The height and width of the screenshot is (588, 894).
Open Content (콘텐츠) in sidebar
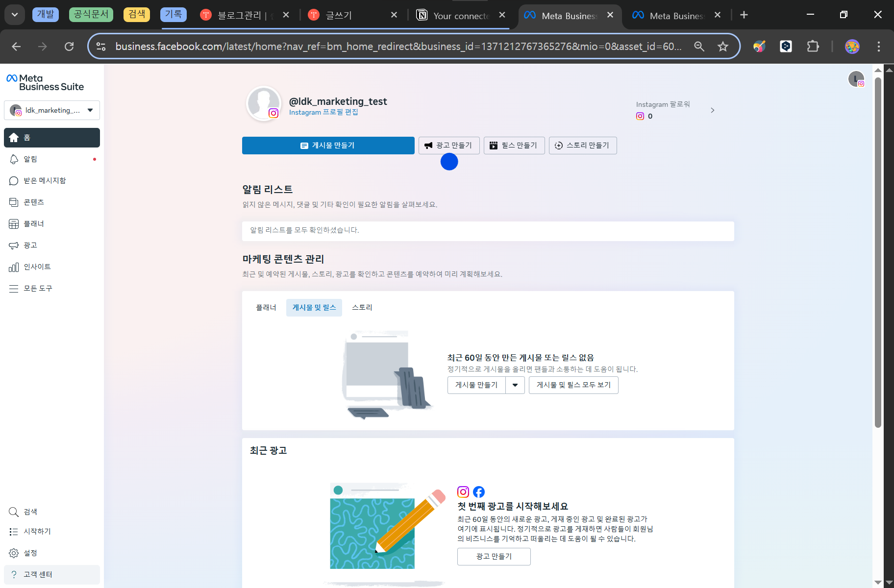pos(51,202)
